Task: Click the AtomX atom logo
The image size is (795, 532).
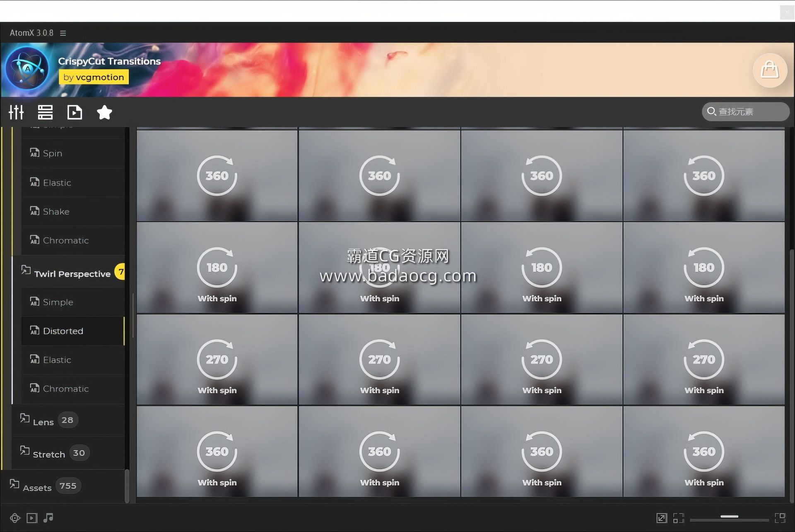Action: [27, 69]
